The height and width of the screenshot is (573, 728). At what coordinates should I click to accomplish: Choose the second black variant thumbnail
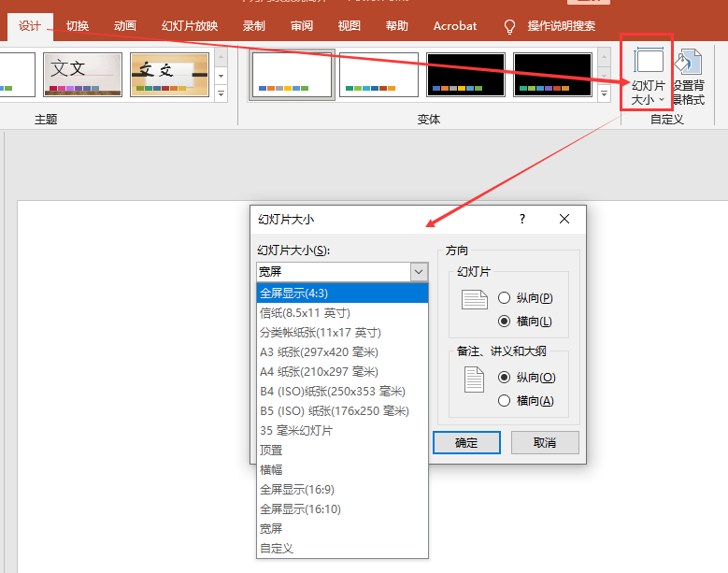552,75
